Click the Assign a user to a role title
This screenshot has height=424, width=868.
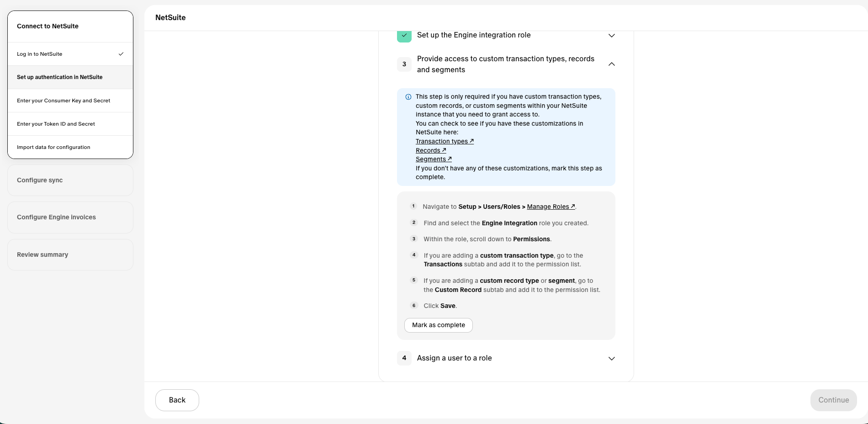(x=455, y=358)
